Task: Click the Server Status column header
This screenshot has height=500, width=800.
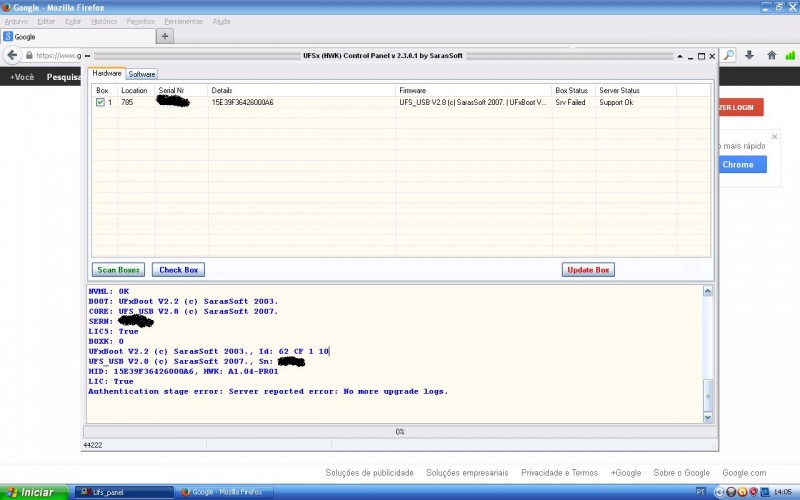Action: tap(636, 90)
